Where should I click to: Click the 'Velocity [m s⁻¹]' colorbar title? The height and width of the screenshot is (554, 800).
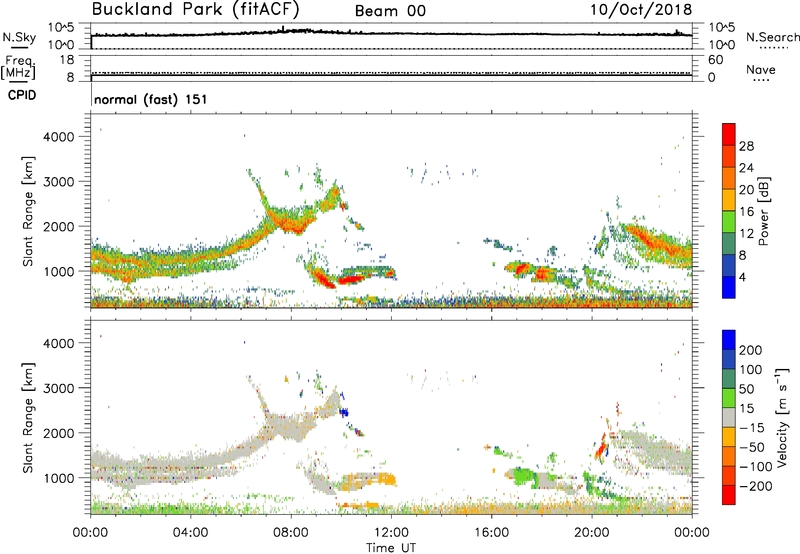(x=781, y=417)
